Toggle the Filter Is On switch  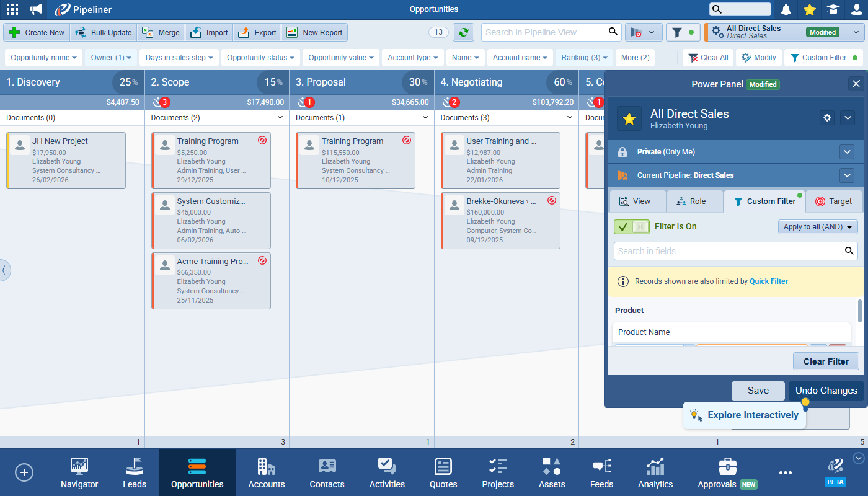point(632,227)
